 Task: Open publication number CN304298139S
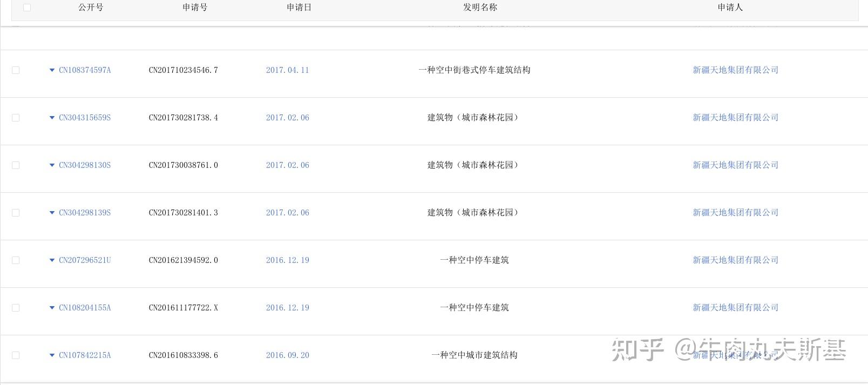click(85, 213)
